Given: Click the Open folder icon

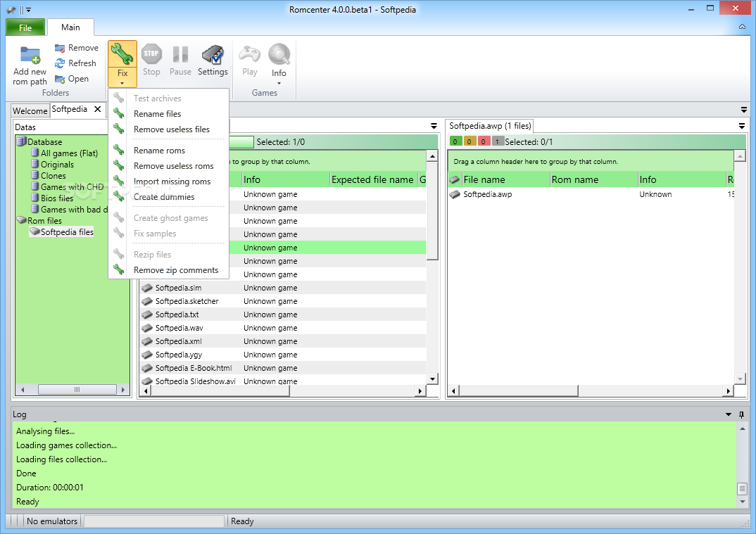Looking at the screenshot, I should tap(60, 79).
